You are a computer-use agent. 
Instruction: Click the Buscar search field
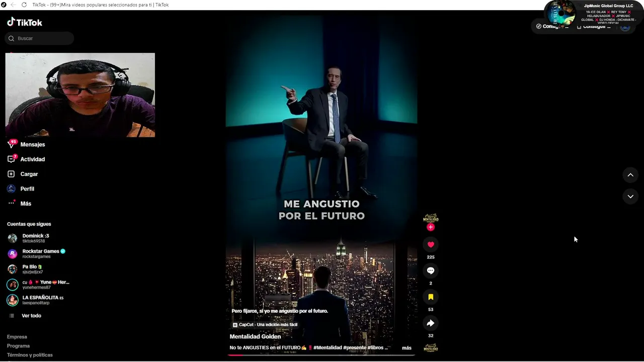[x=39, y=38]
